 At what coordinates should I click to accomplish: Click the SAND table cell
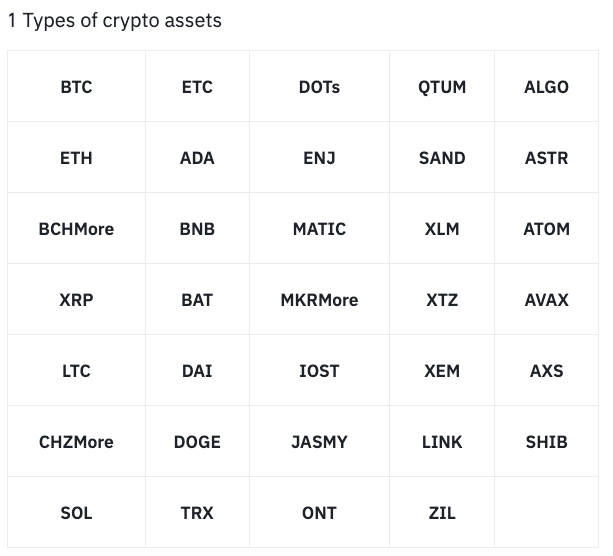click(x=442, y=158)
